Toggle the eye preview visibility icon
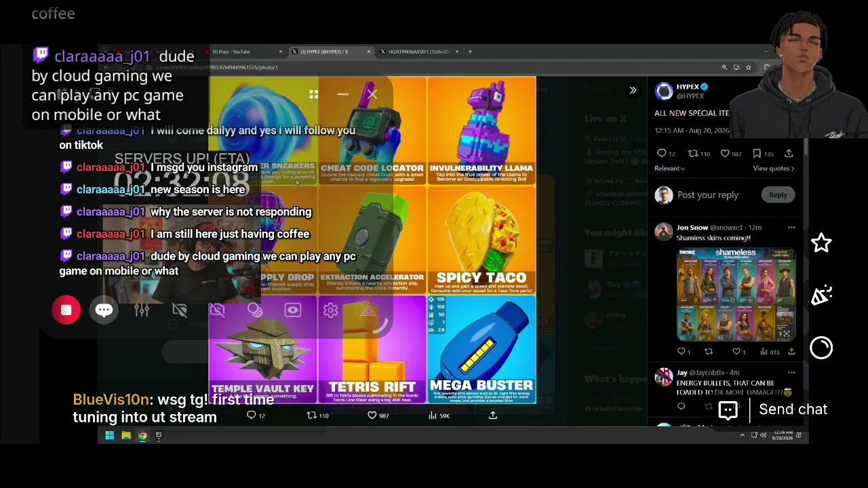The image size is (868, 488). click(293, 310)
